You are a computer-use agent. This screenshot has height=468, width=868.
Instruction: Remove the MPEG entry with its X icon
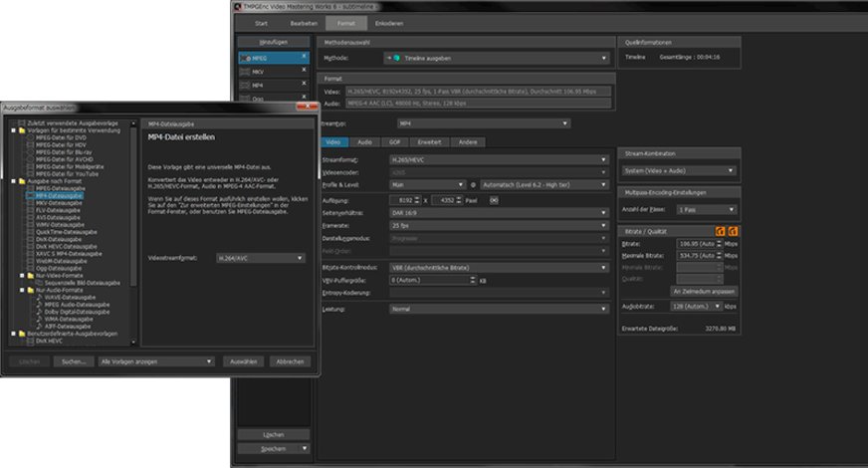coord(304,56)
